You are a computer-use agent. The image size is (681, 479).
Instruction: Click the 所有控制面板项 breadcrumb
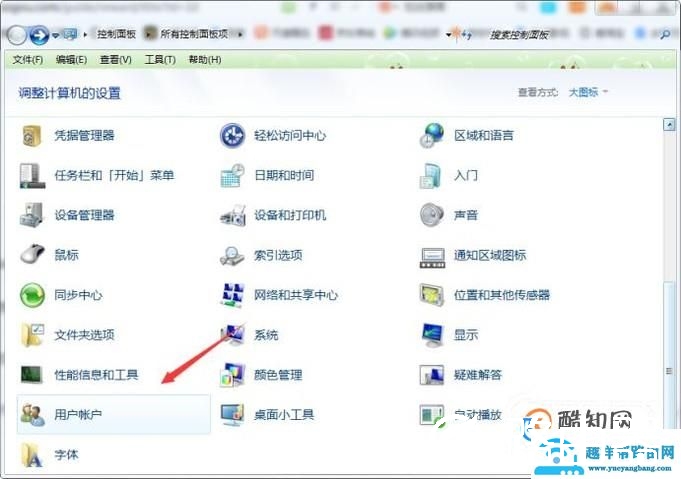click(x=194, y=34)
